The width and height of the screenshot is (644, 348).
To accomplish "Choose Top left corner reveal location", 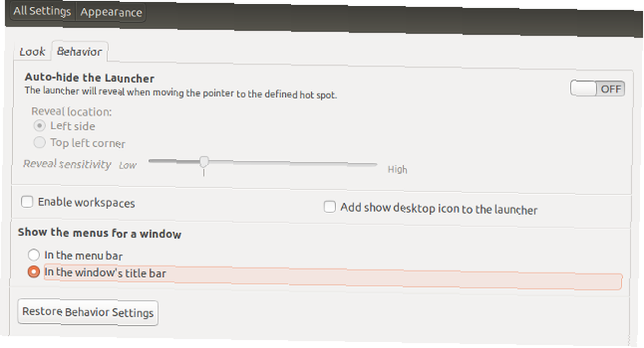I will [x=39, y=143].
